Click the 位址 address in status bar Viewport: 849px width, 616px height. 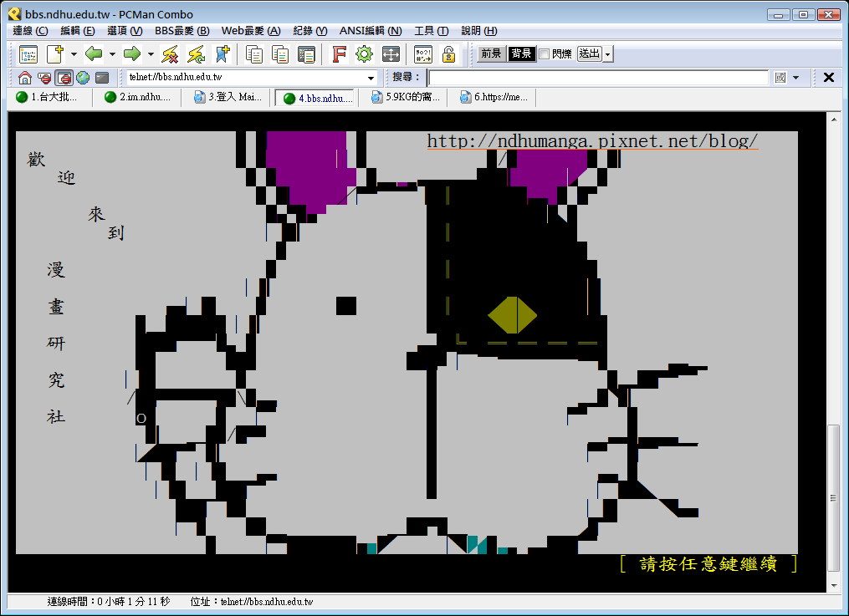click(252, 602)
